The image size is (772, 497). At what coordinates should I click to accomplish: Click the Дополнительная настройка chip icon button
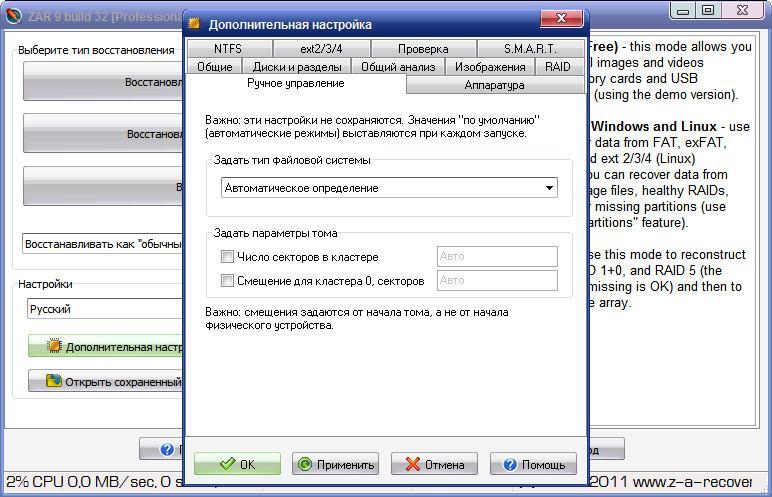105,347
